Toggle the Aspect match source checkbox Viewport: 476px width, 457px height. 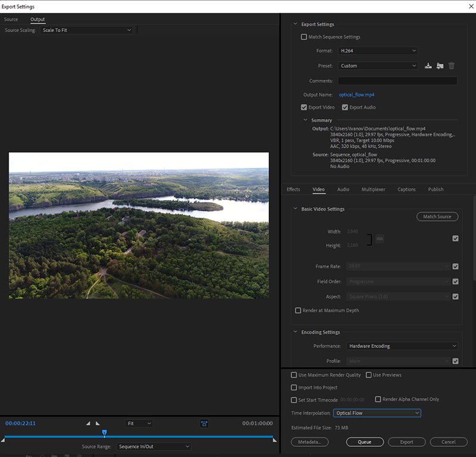tap(455, 296)
